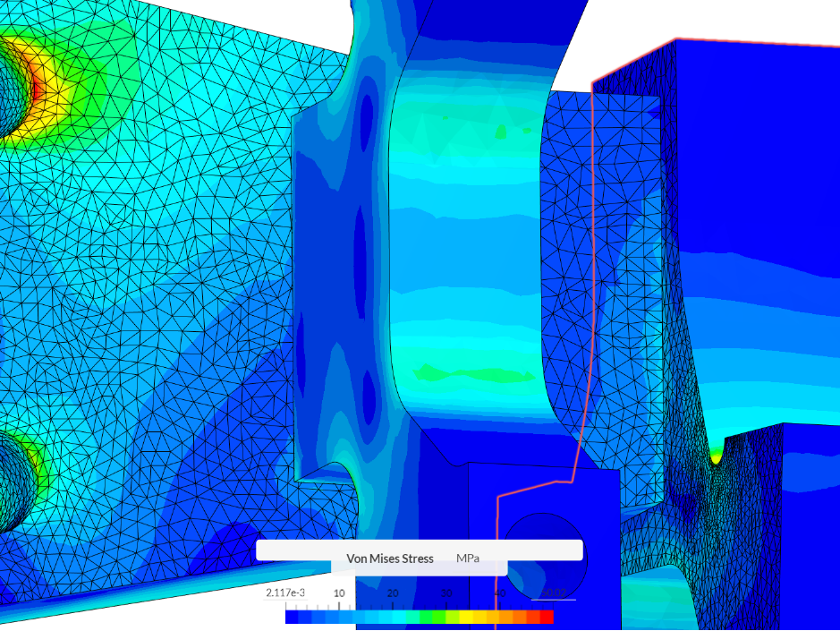The width and height of the screenshot is (840, 631).
Task: Click the 20 MPa tick mark
Action: pos(394,603)
